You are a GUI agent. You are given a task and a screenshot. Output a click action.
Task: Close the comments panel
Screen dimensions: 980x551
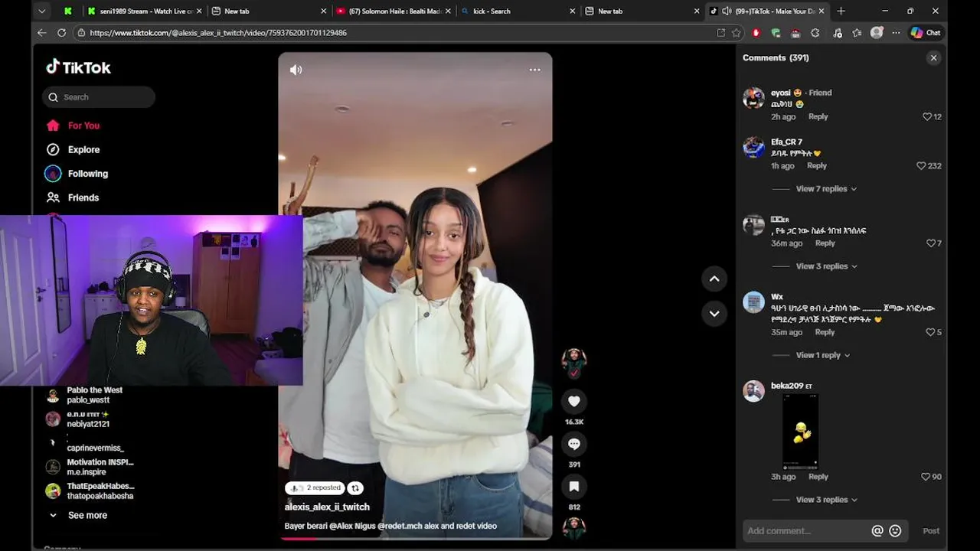[x=933, y=58]
